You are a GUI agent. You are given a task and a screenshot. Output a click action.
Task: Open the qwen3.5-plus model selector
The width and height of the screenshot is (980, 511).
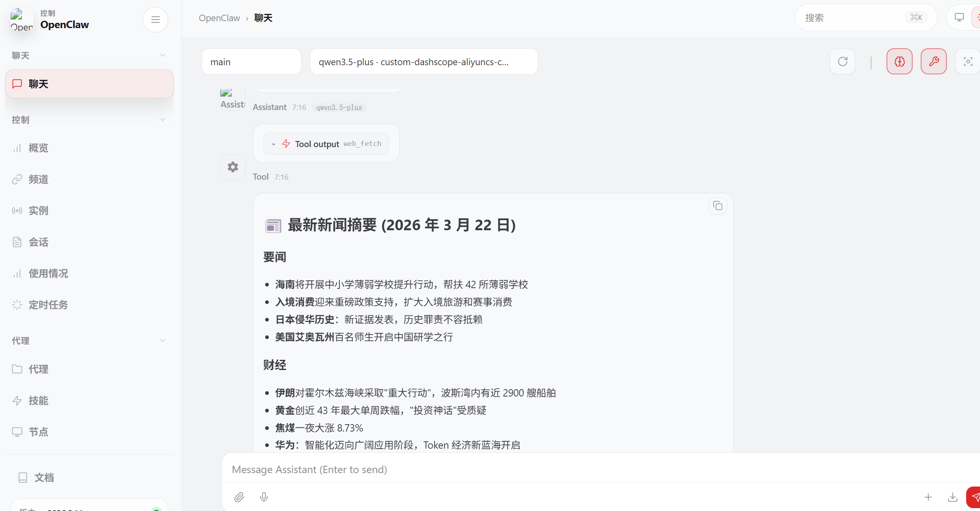(x=424, y=62)
